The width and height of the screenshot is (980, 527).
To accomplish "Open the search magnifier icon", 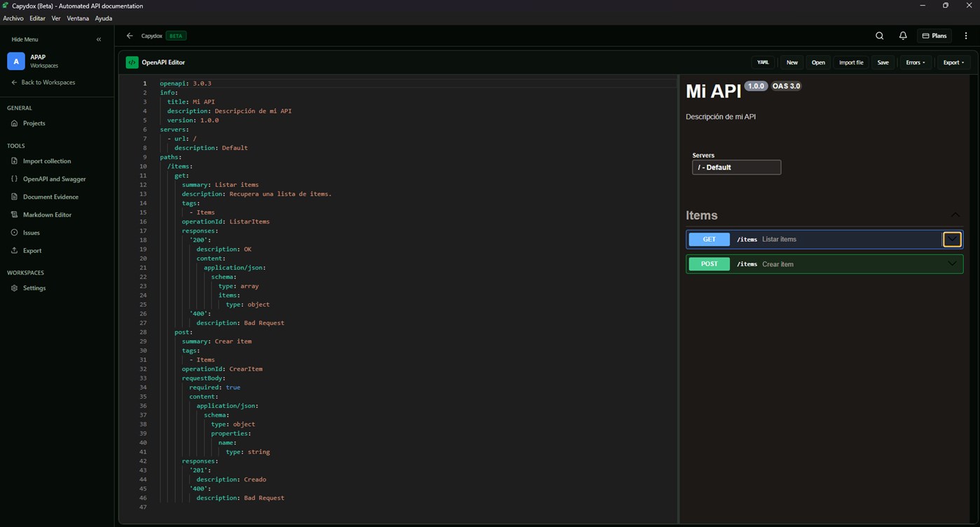I will coord(880,36).
